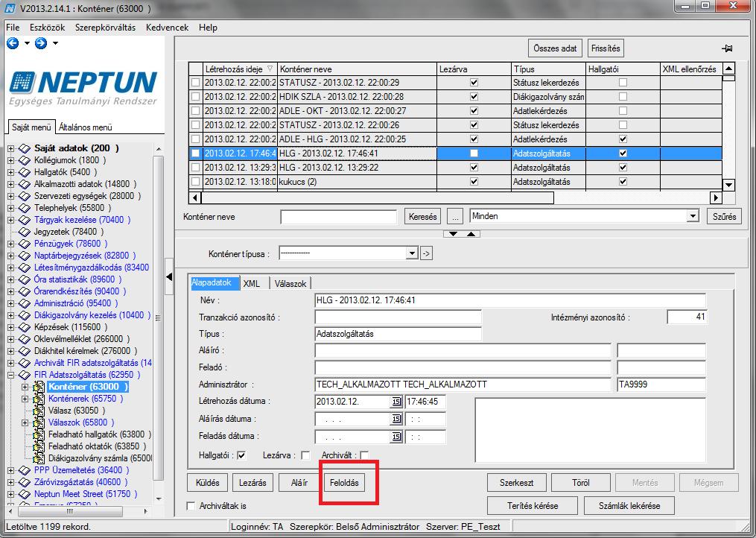Toggle the pin icon beside Frissítés
This screenshot has width=756, height=538.
tap(727, 48)
